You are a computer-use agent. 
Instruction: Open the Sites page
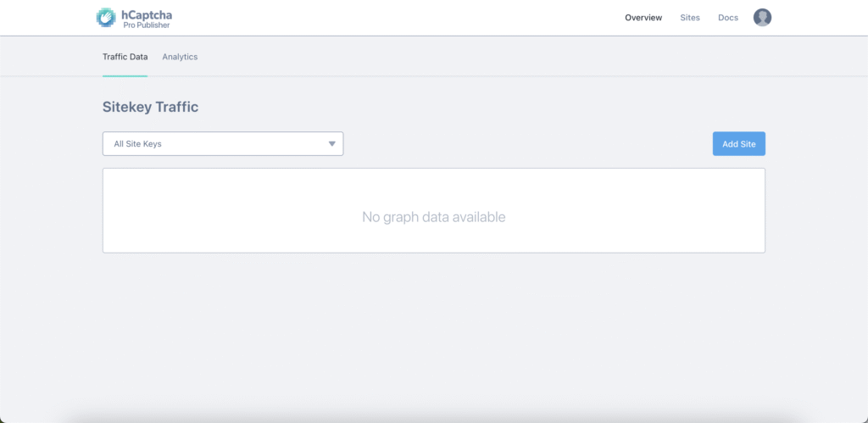coord(690,18)
